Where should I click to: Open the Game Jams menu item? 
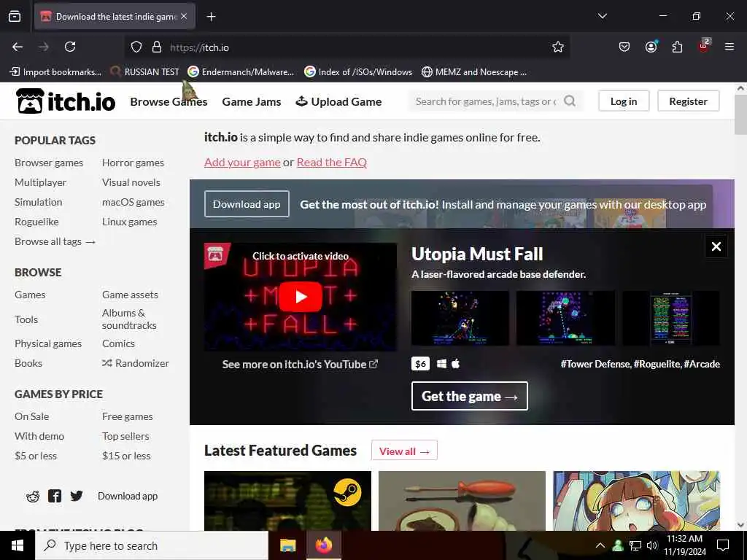click(252, 101)
